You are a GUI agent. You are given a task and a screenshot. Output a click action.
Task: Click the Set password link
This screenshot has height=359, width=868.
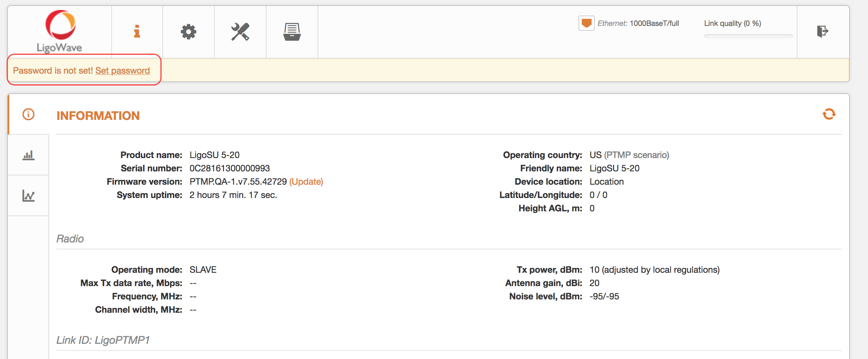(122, 71)
